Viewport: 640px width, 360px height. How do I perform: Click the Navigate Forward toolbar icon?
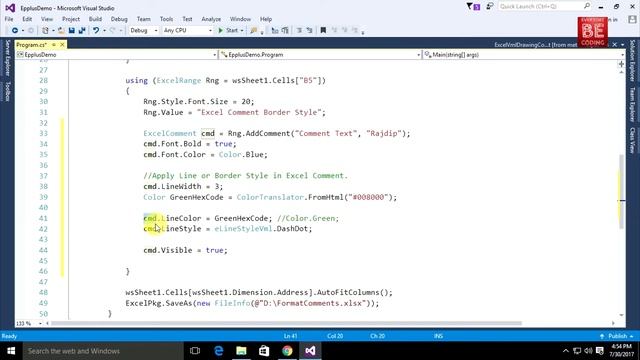[x=31, y=31]
